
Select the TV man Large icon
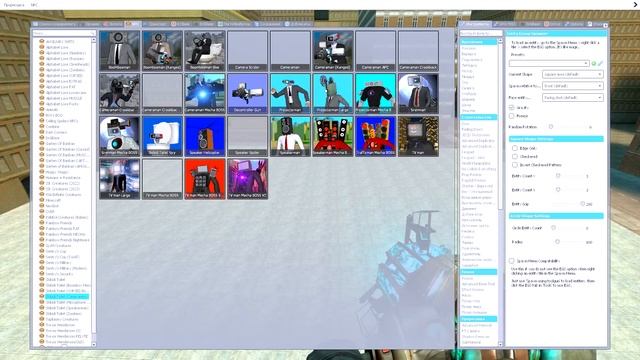coord(119,179)
